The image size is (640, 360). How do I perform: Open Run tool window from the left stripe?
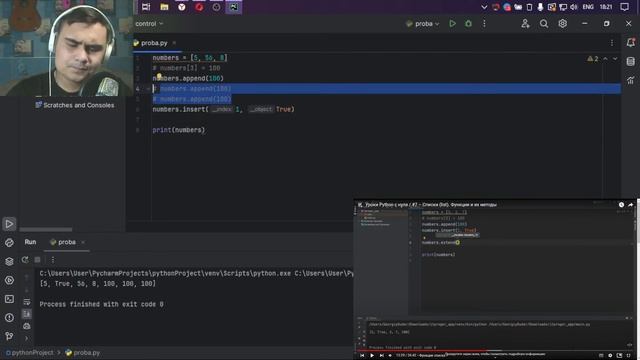click(9, 224)
